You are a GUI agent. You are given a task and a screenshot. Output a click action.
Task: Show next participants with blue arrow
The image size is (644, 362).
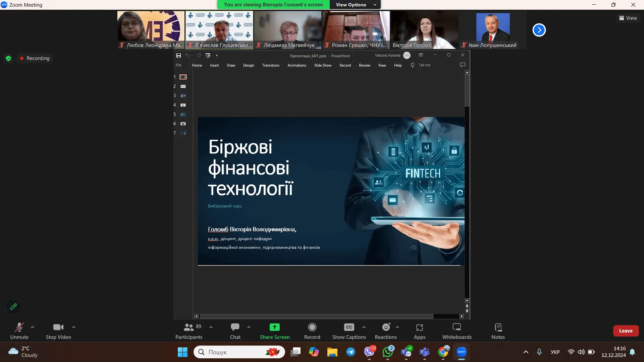coord(539,30)
